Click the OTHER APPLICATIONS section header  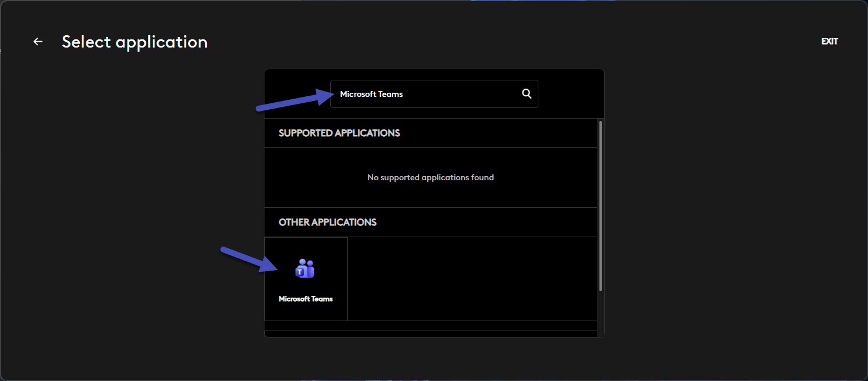327,222
